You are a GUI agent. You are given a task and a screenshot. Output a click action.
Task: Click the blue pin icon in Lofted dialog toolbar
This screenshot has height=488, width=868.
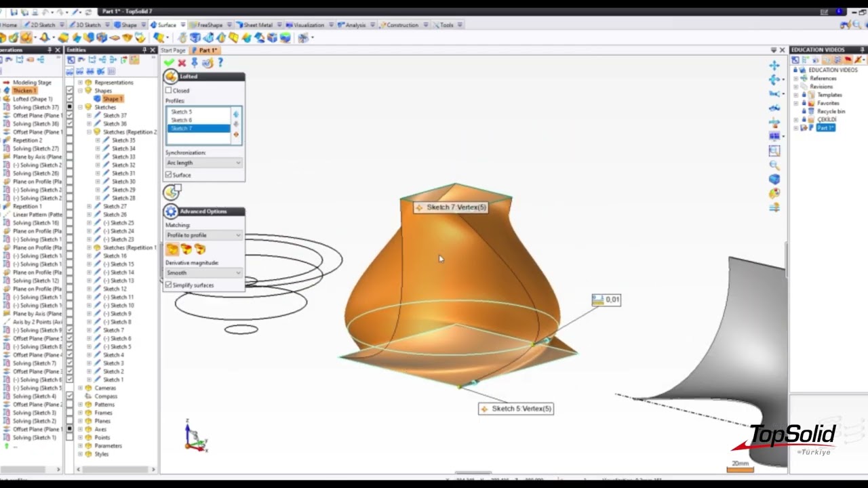point(194,62)
